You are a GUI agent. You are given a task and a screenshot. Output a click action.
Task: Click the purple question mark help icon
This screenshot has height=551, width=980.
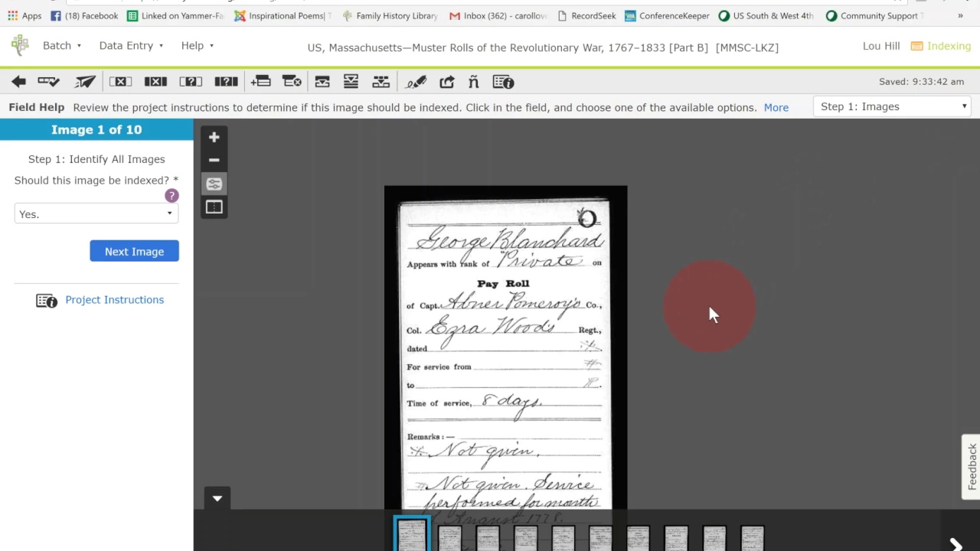tap(171, 196)
